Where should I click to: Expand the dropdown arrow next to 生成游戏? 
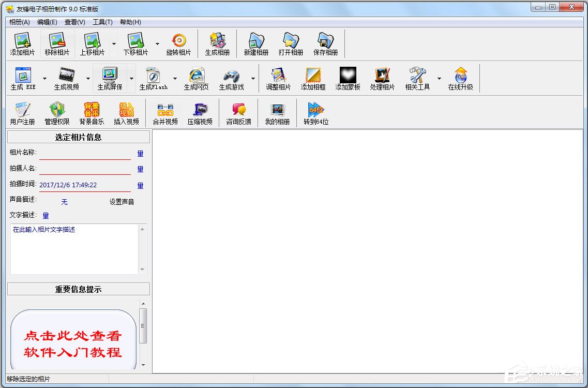253,79
